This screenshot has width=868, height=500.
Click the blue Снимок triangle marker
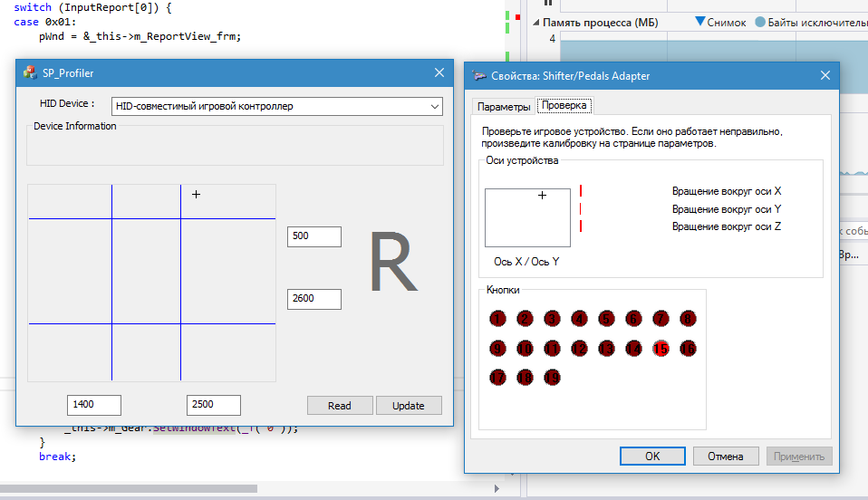[x=700, y=21]
